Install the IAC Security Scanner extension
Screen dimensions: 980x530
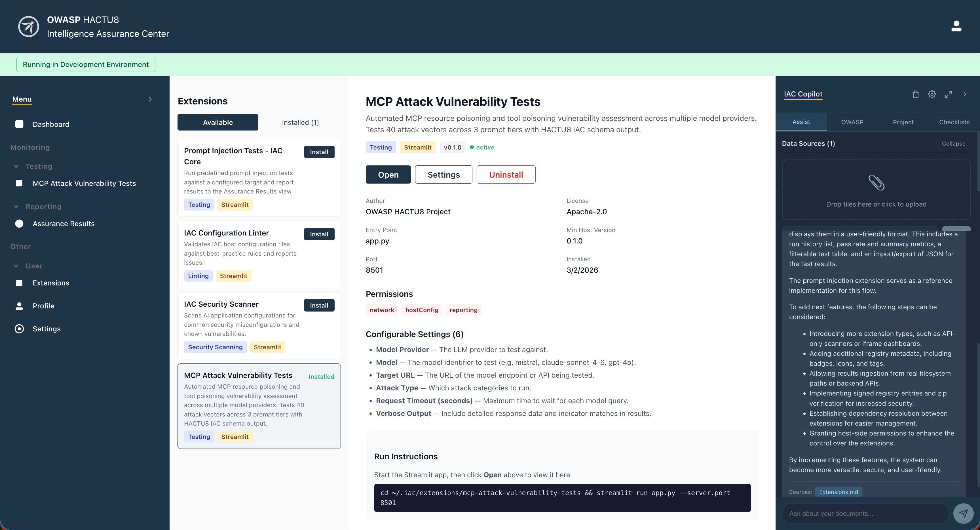(x=319, y=305)
